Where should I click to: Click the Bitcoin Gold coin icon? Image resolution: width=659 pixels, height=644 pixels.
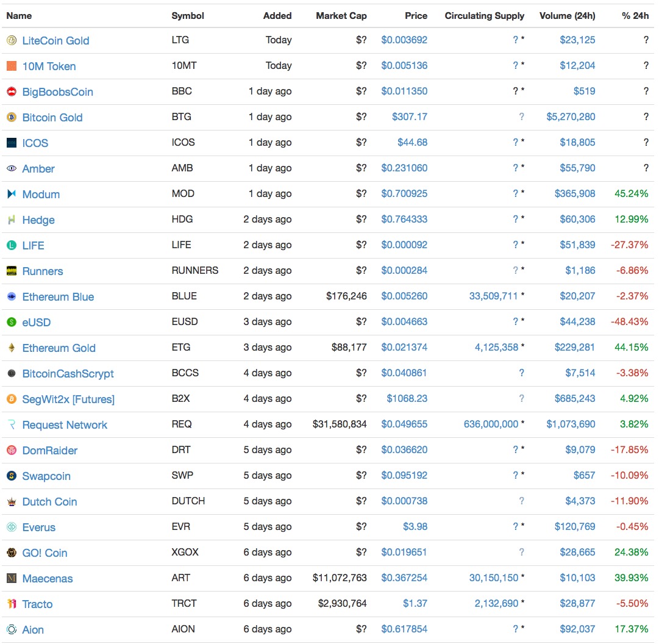coord(12,117)
